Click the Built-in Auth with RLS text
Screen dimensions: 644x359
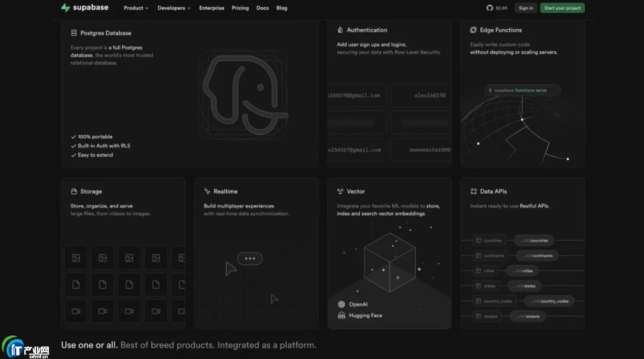click(104, 146)
